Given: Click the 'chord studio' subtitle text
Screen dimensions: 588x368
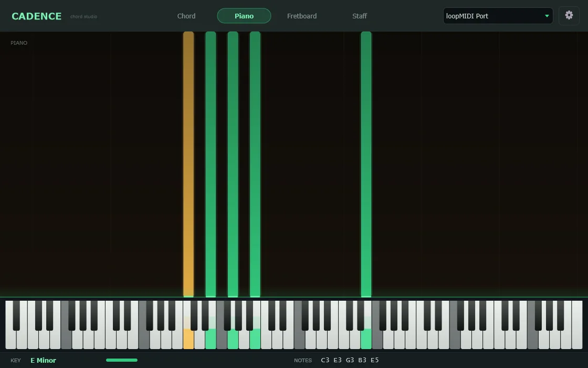Looking at the screenshot, I should point(83,16).
